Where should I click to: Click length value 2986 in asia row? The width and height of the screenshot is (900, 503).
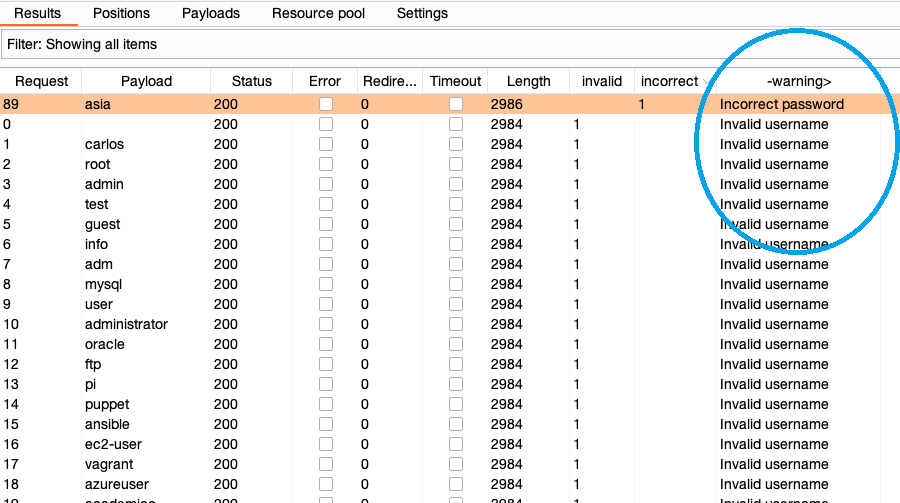[506, 104]
